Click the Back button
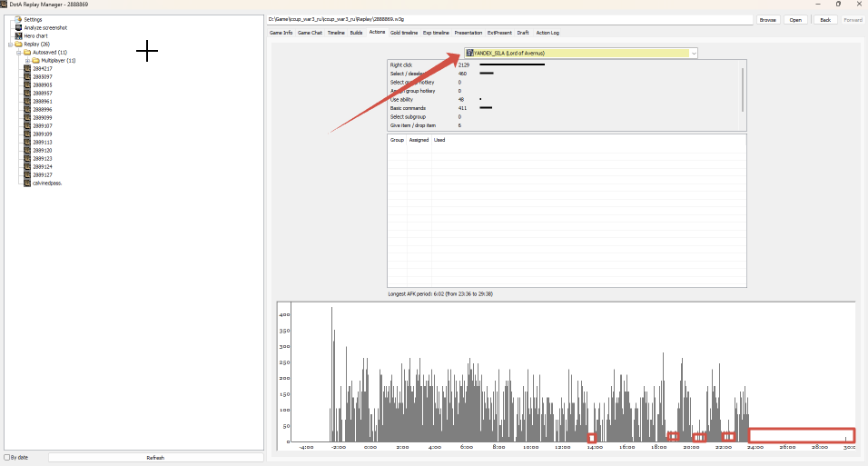Viewport: 868px width, 466px height. (x=824, y=20)
